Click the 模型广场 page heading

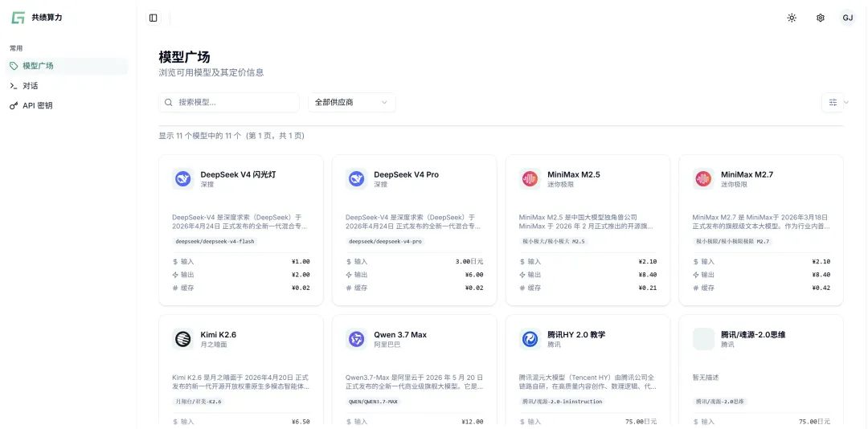[x=184, y=57]
